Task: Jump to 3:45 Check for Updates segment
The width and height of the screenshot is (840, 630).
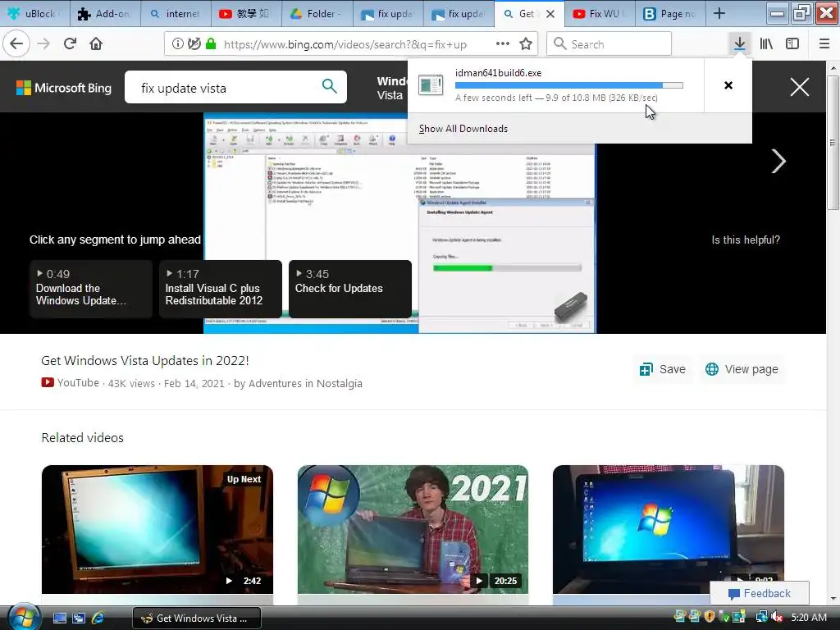Action: [x=349, y=289]
